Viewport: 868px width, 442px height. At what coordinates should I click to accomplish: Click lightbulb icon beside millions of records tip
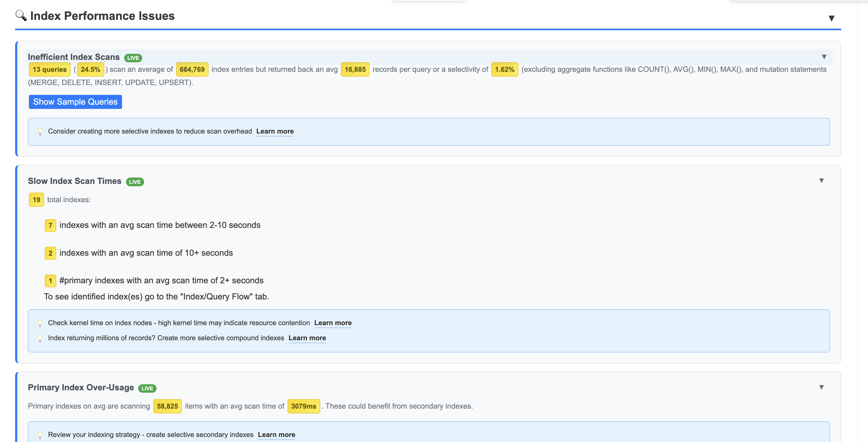40,338
